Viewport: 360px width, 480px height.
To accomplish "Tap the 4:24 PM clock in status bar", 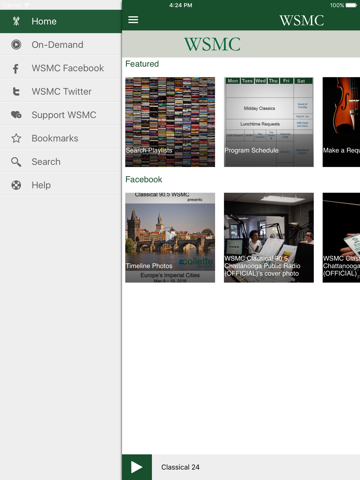I will point(180,5).
